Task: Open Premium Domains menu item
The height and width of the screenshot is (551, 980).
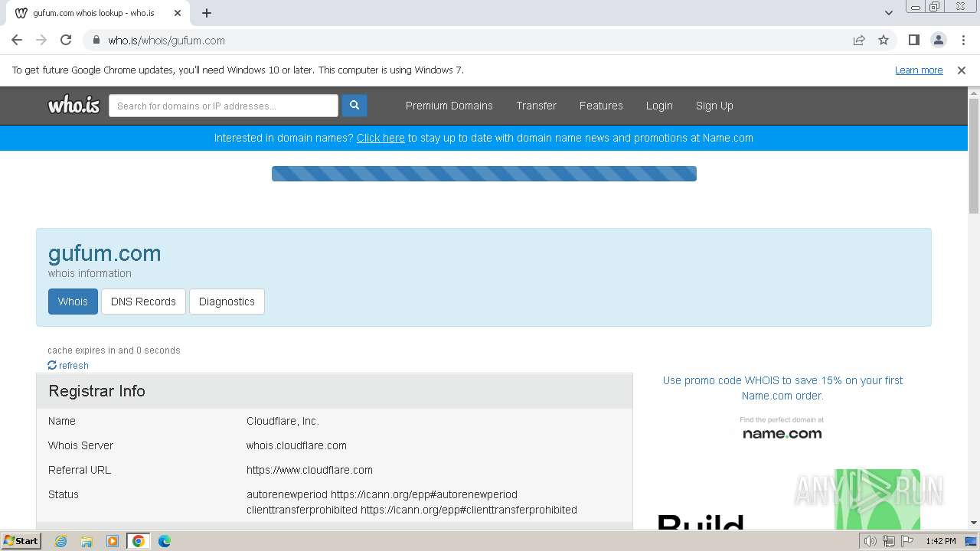Action: [449, 106]
